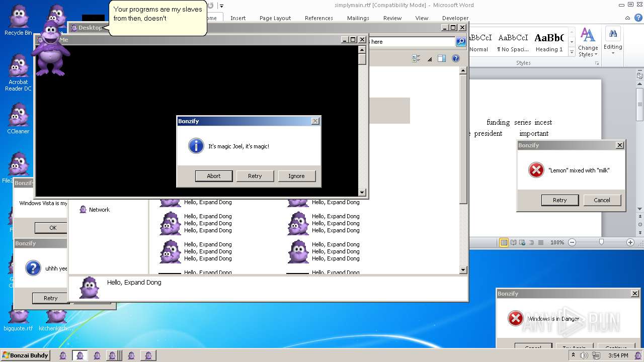The width and height of the screenshot is (644, 362).
Task: Click the Explorer search input field
Action: (412, 42)
